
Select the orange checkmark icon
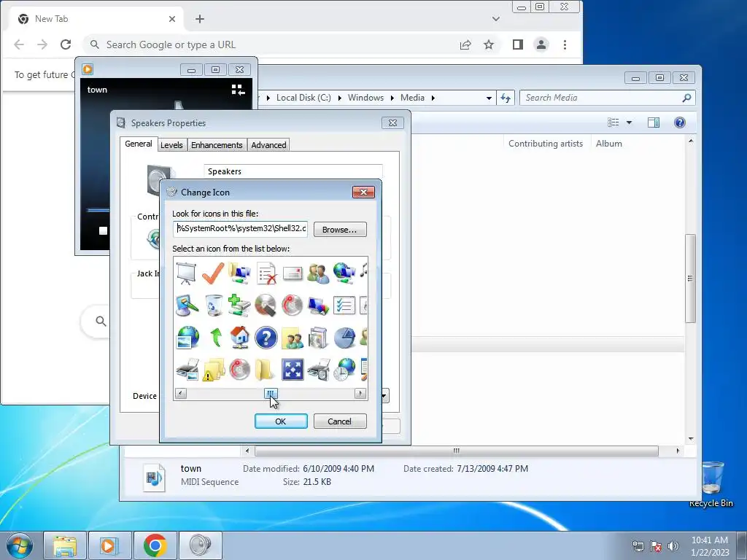coord(213,273)
